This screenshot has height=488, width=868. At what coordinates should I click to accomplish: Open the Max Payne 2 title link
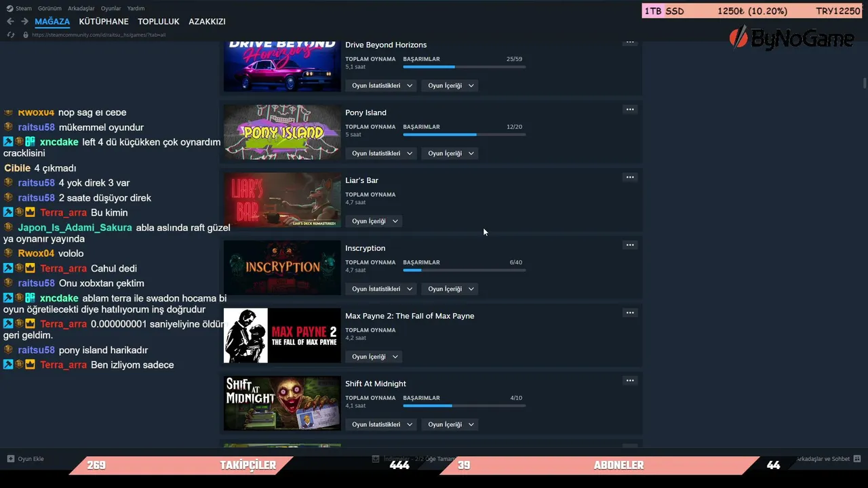coord(410,316)
